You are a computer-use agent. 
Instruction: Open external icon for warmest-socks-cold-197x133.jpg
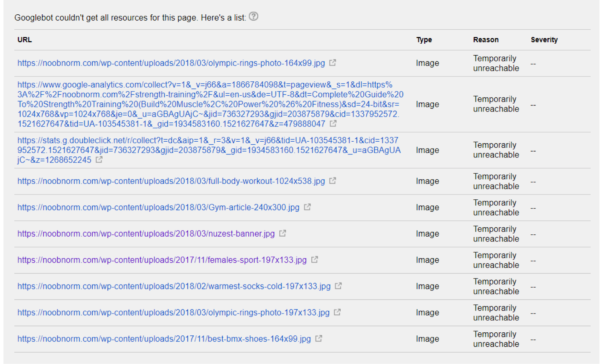(x=338, y=286)
